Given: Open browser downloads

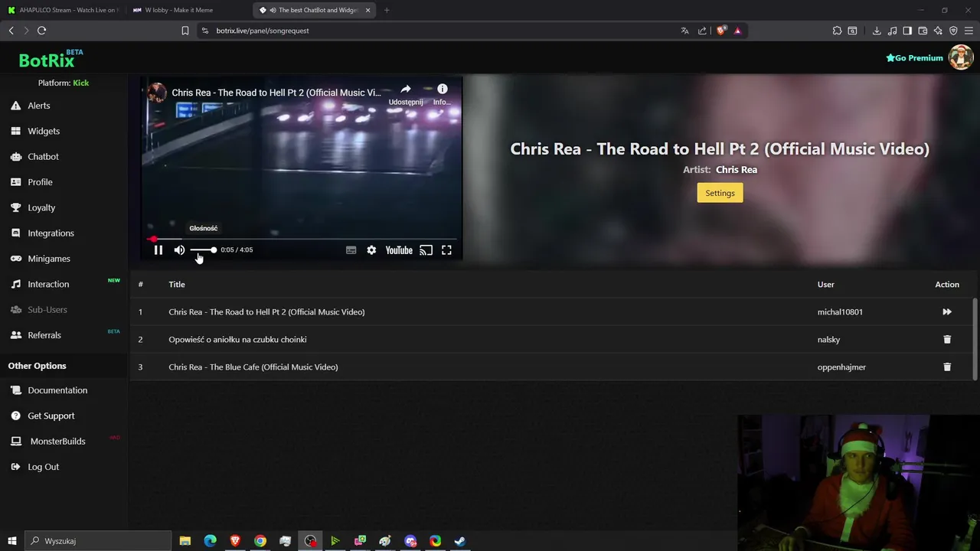Looking at the screenshot, I should coord(877,31).
